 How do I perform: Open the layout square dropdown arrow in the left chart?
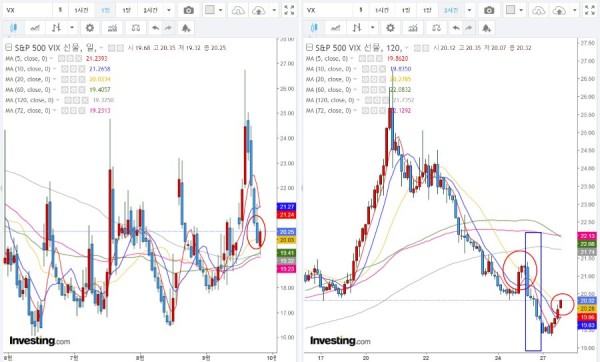220,10
